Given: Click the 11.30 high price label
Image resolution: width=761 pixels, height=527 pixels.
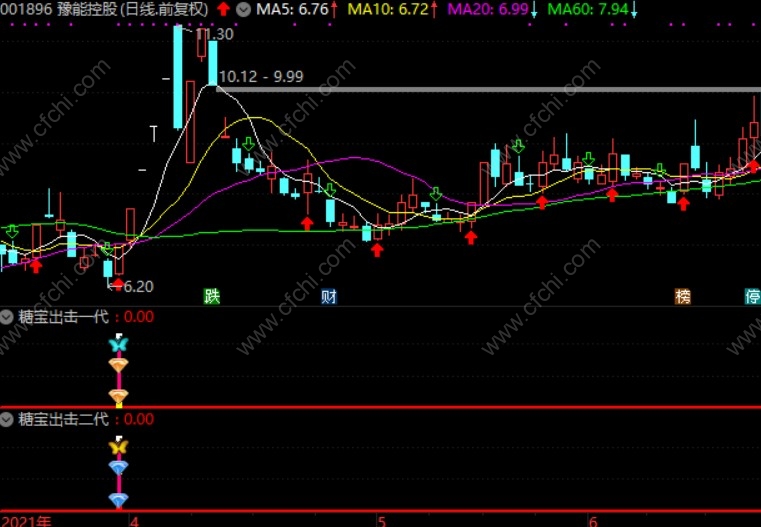Looking at the screenshot, I should [x=215, y=34].
